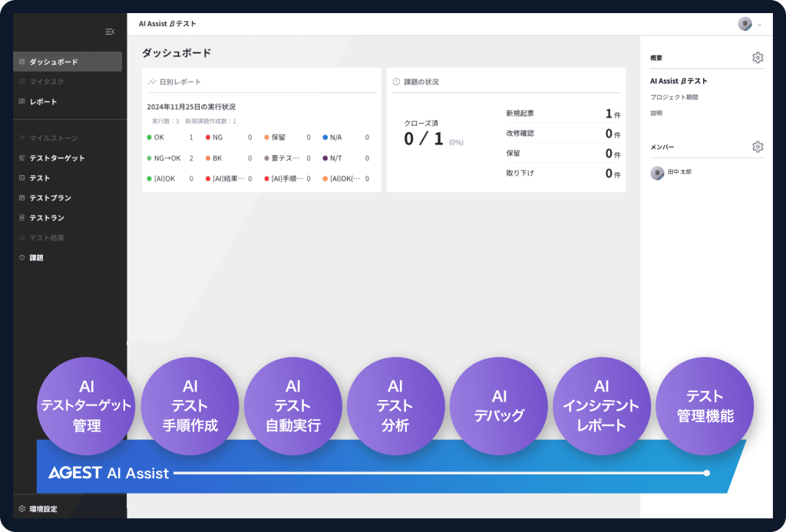
Task: Click the AI テスト自動実行 circle
Action: [x=292, y=406]
